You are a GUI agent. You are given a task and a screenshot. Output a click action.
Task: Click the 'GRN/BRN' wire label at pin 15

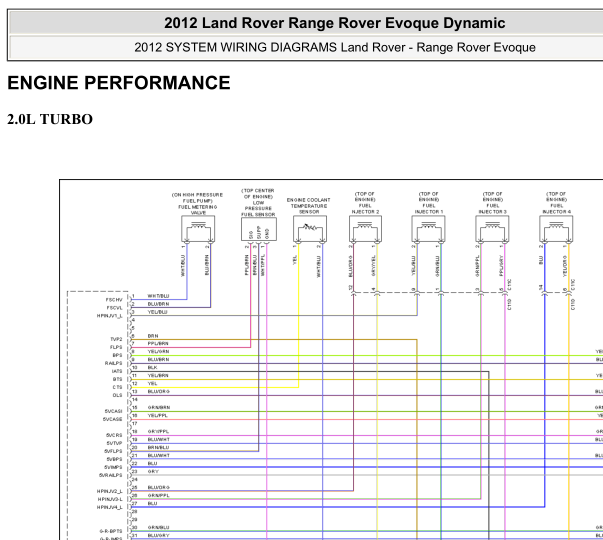tap(158, 408)
